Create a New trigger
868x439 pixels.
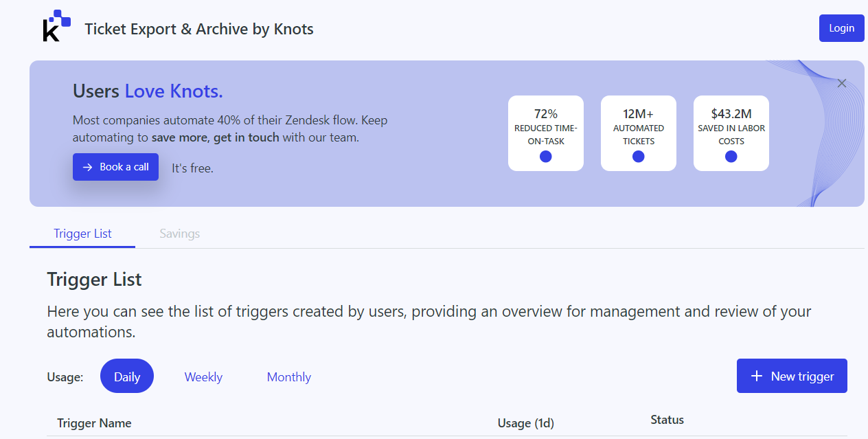(792, 376)
